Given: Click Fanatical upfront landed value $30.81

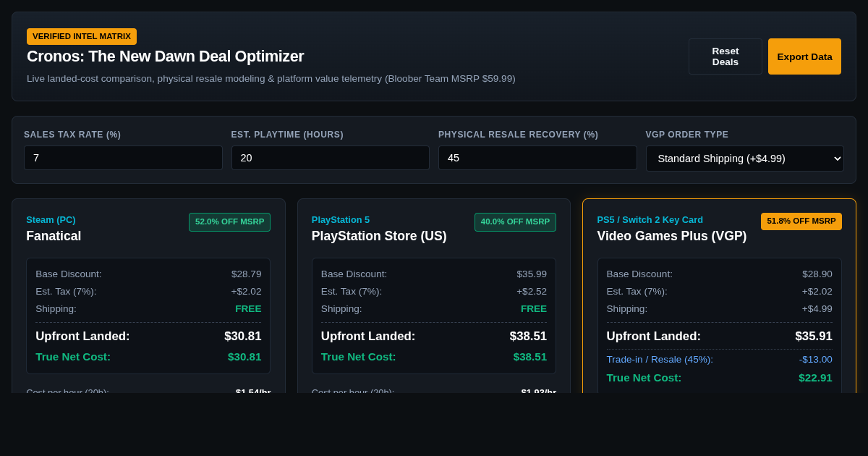Looking at the screenshot, I should click(x=243, y=337).
